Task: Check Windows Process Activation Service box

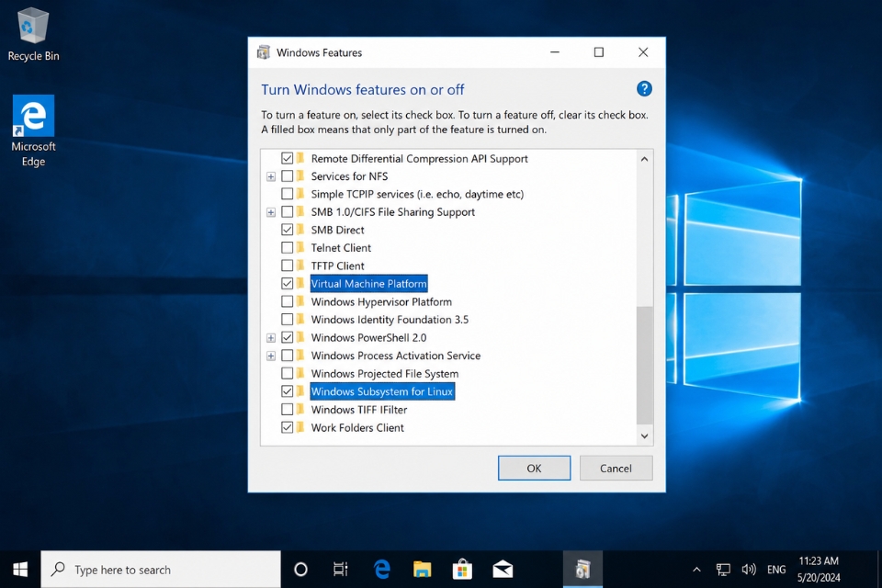Action: (287, 355)
